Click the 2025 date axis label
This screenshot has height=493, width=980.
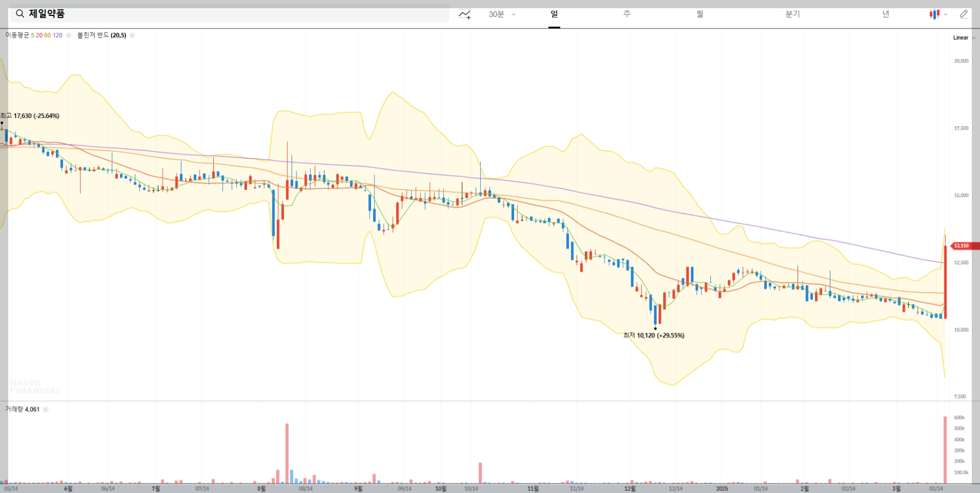pyautogui.click(x=722, y=489)
